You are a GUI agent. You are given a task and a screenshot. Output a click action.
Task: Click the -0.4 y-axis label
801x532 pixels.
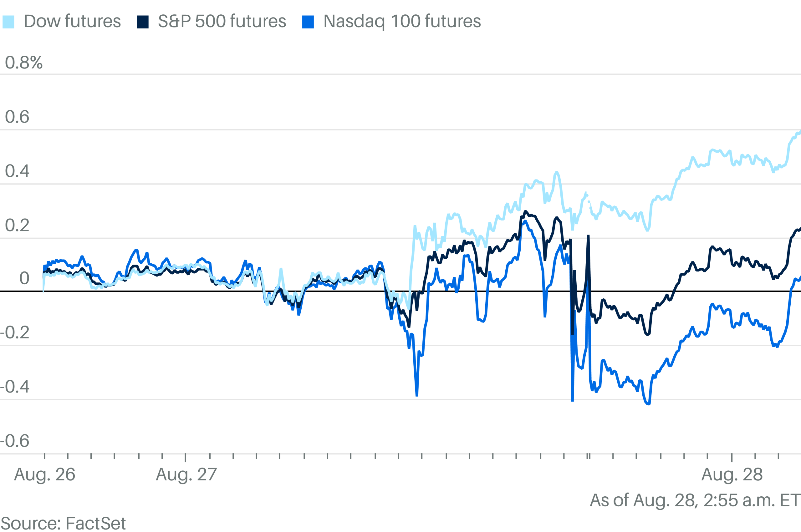[x=15, y=387]
